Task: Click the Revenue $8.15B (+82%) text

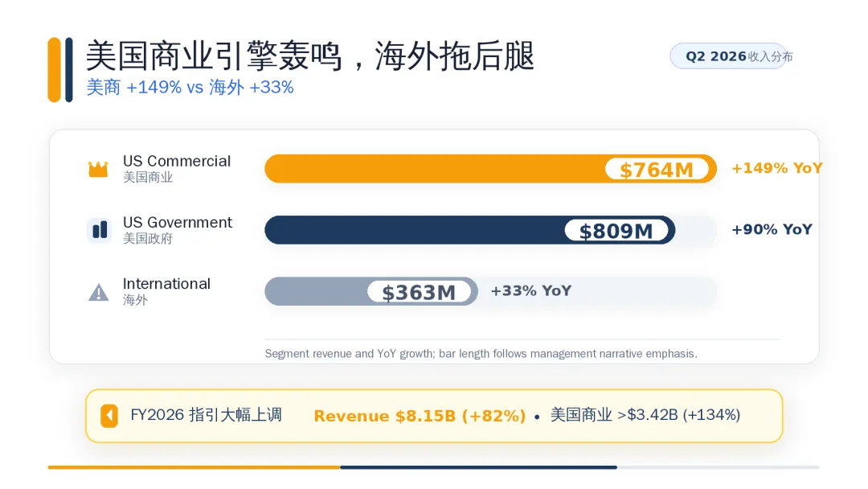Action: click(420, 416)
